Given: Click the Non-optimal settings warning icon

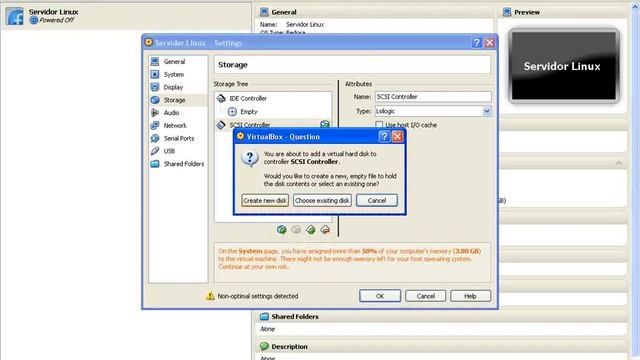Looking at the screenshot, I should pos(210,296).
